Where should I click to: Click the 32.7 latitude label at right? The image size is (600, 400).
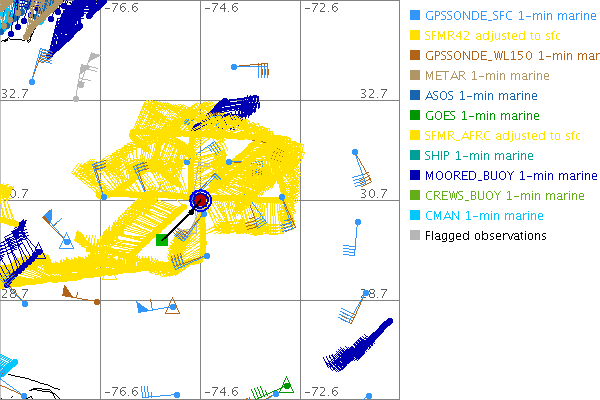[x=373, y=93]
